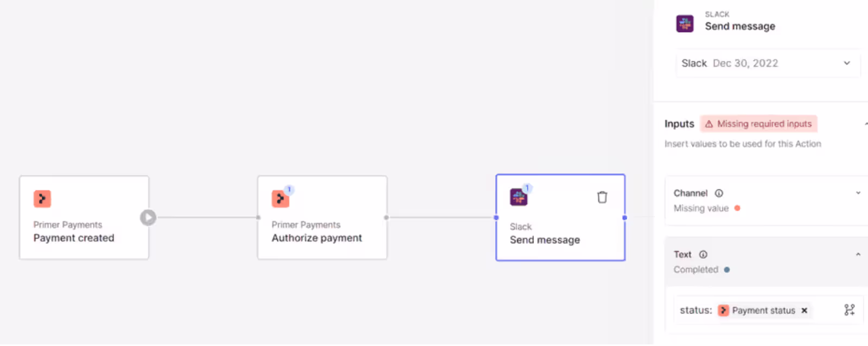Click the Send message node label
This screenshot has width=868, height=346.
click(x=545, y=240)
